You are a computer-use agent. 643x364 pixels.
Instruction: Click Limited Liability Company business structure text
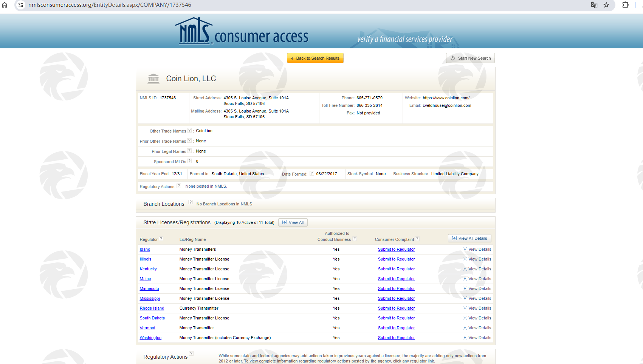455,174
